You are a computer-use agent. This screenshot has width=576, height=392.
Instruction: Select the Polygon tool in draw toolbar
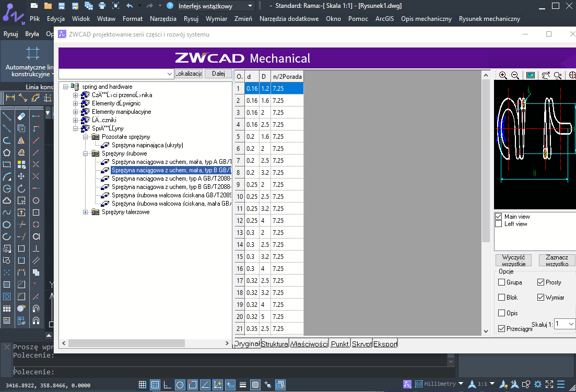click(x=7, y=153)
